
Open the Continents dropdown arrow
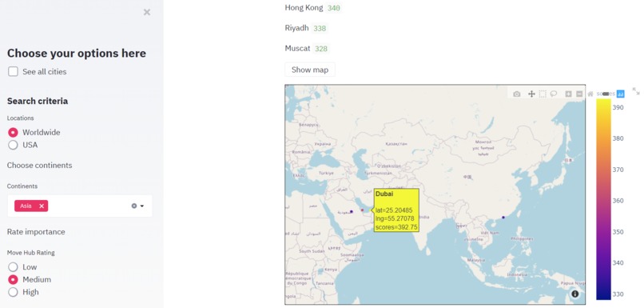(142, 206)
